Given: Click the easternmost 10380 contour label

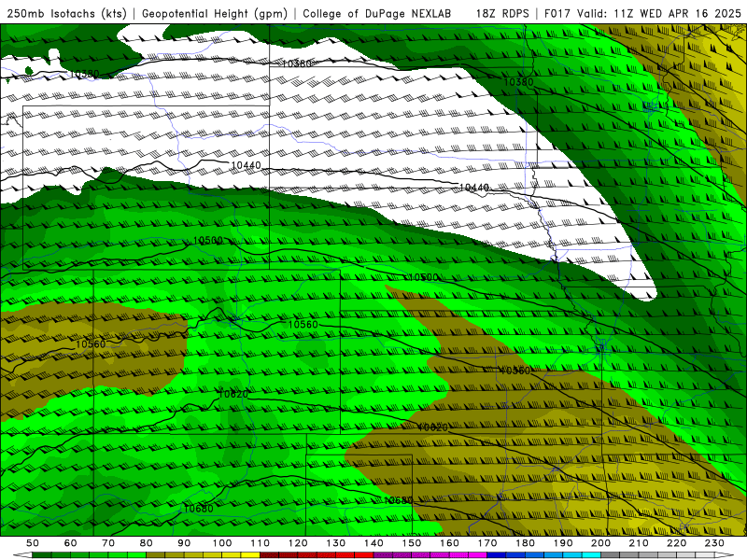Looking at the screenshot, I should coord(519,82).
